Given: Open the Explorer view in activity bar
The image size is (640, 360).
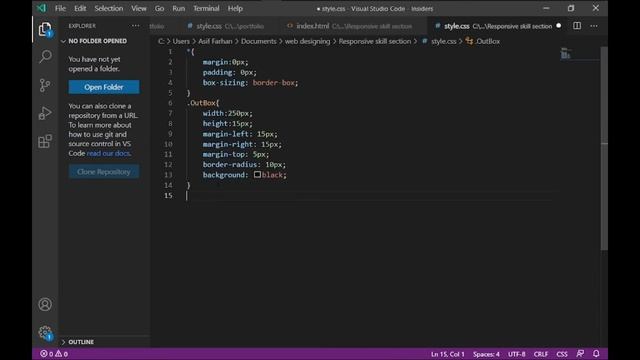Looking at the screenshot, I should [45, 29].
